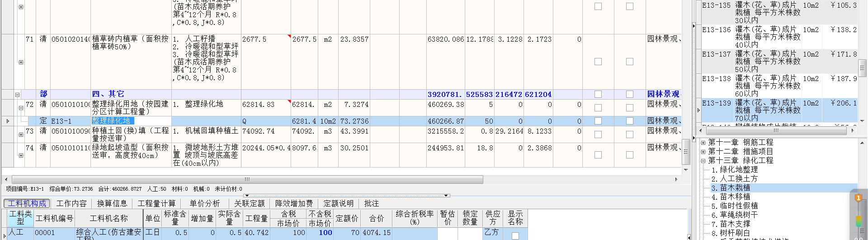Click the quota list's vertical scrollbar thumb

point(862,68)
